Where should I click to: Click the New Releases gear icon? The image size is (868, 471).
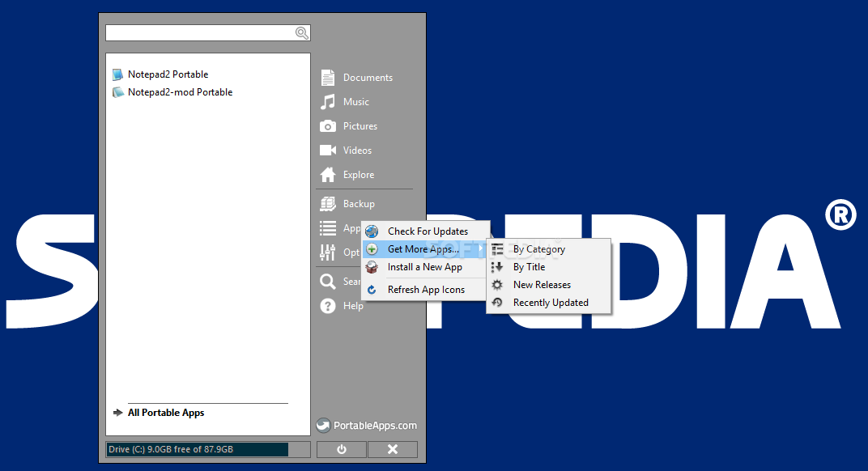click(497, 285)
